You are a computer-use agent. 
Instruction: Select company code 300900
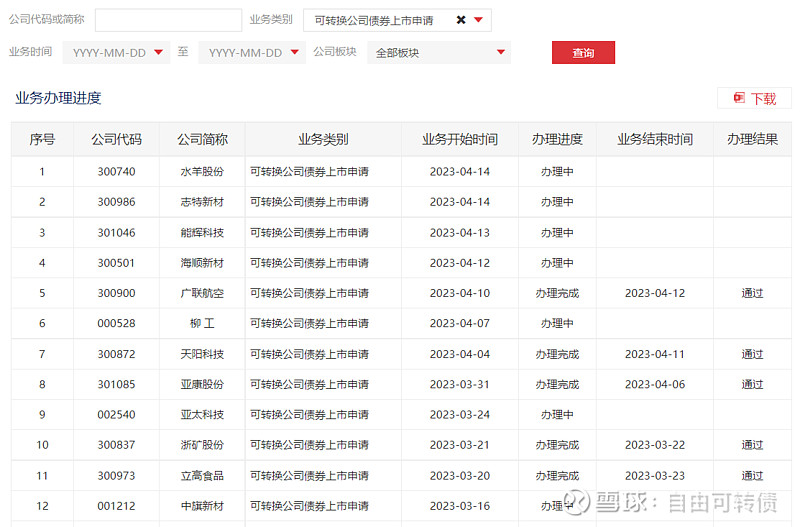pyautogui.click(x=116, y=293)
